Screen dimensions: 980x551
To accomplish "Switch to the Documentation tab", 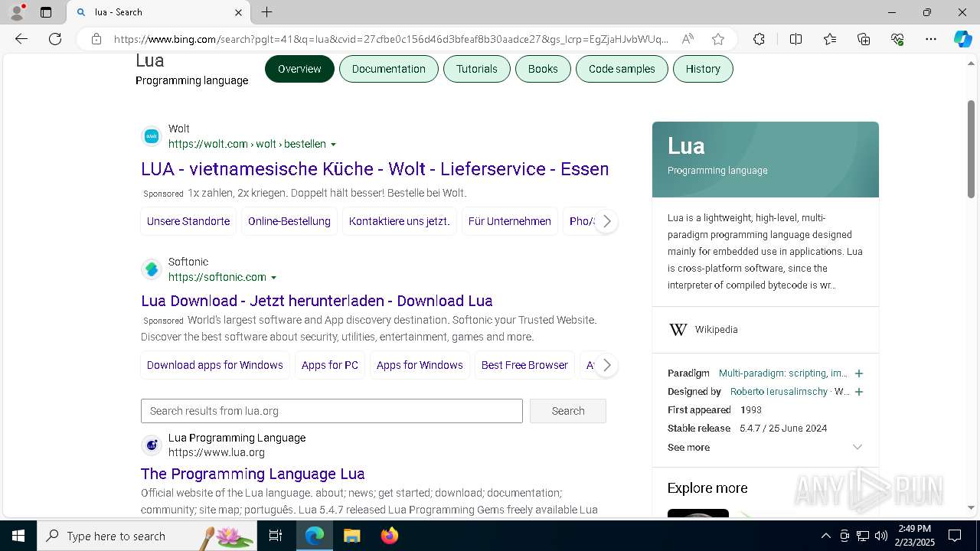I will click(x=388, y=69).
